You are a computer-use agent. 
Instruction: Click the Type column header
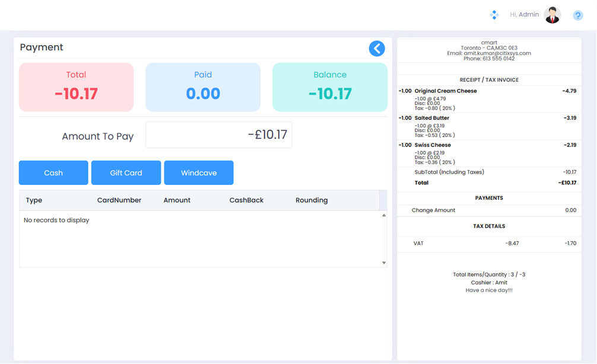pyautogui.click(x=34, y=200)
